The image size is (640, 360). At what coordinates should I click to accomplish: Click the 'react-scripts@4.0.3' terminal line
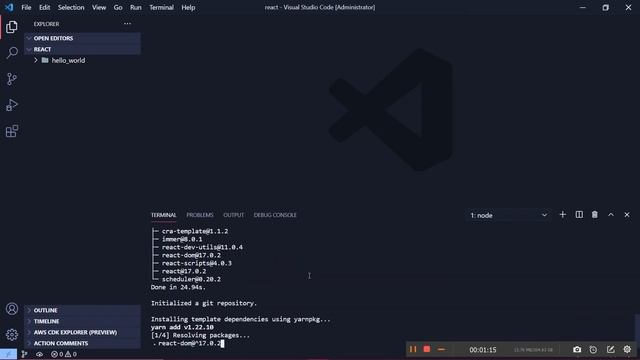[197, 263]
